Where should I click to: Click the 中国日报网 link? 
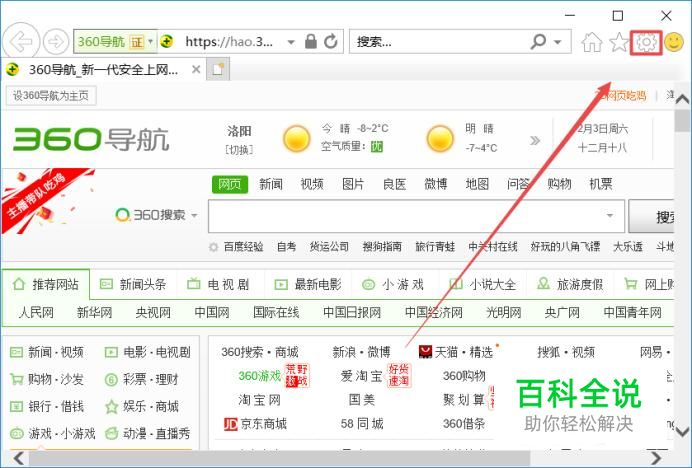(352, 313)
